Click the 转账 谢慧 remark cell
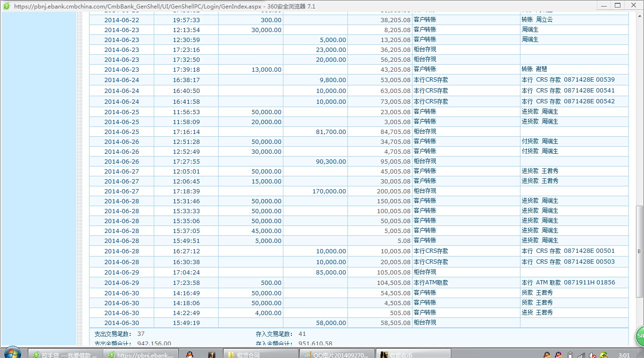The image size is (644, 358). [534, 69]
